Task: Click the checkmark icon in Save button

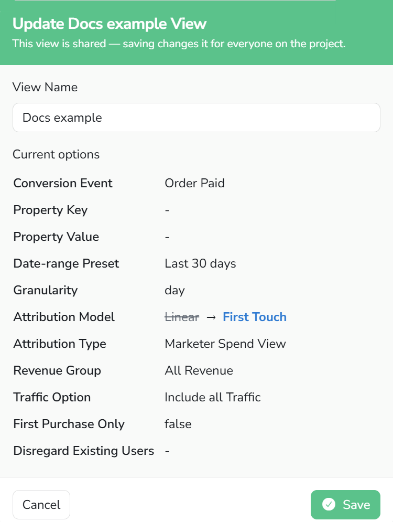Action: (329, 505)
